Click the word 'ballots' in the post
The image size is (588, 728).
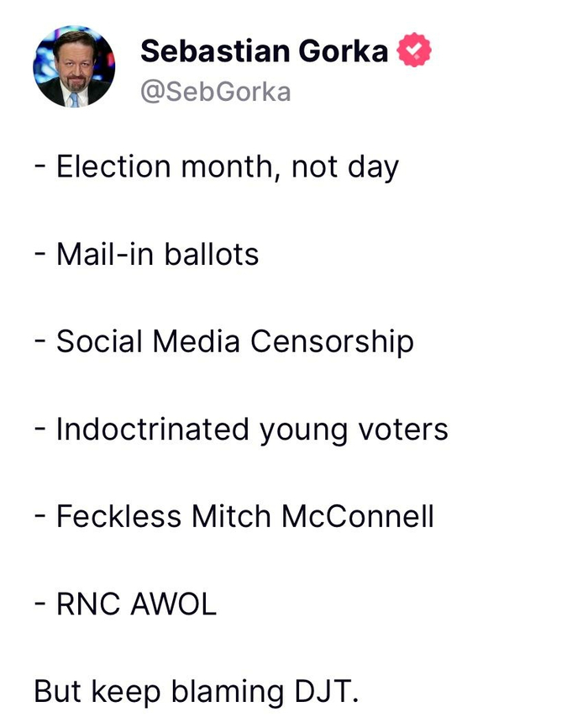(212, 254)
